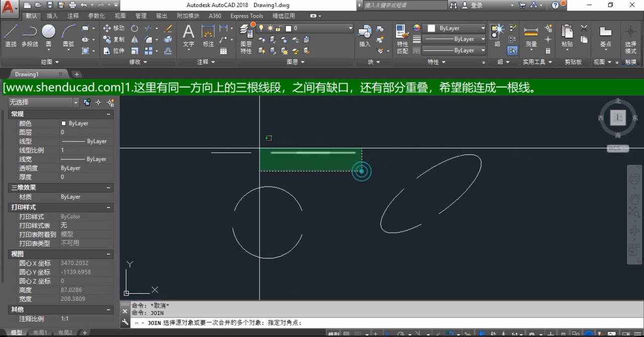Click the Mirror icon in Modify panel
Viewport: 644px width, 337px height.
coord(135,39)
